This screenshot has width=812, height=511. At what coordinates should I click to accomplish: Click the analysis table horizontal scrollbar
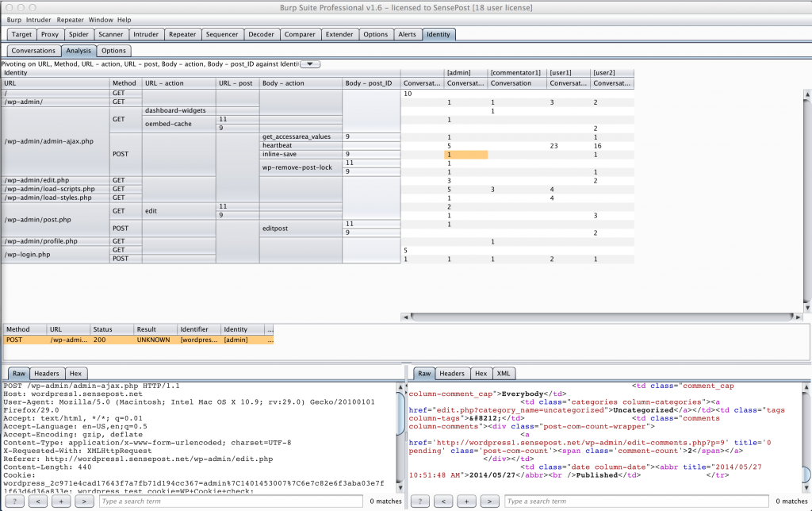point(603,317)
